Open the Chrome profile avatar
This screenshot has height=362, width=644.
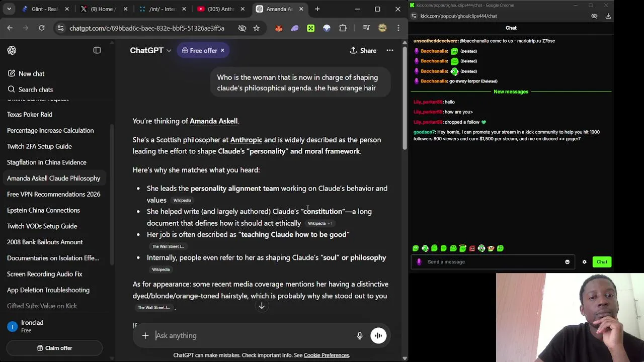382,28
